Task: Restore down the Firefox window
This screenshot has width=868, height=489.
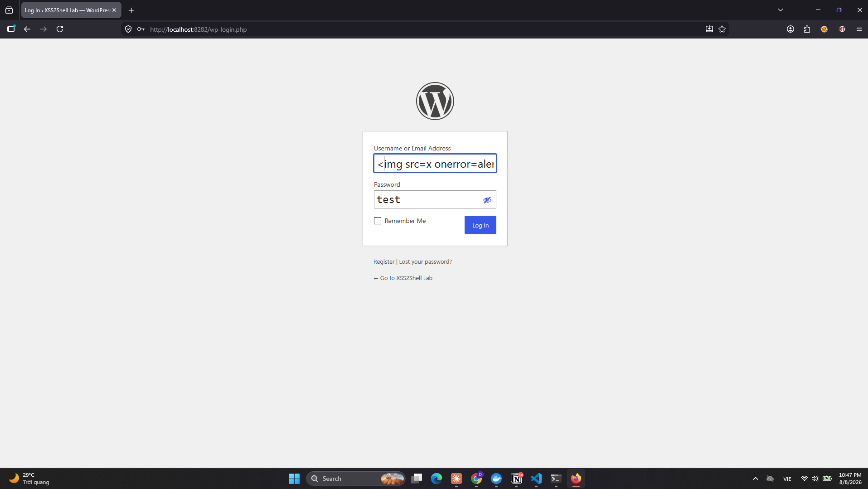Action: [839, 10]
